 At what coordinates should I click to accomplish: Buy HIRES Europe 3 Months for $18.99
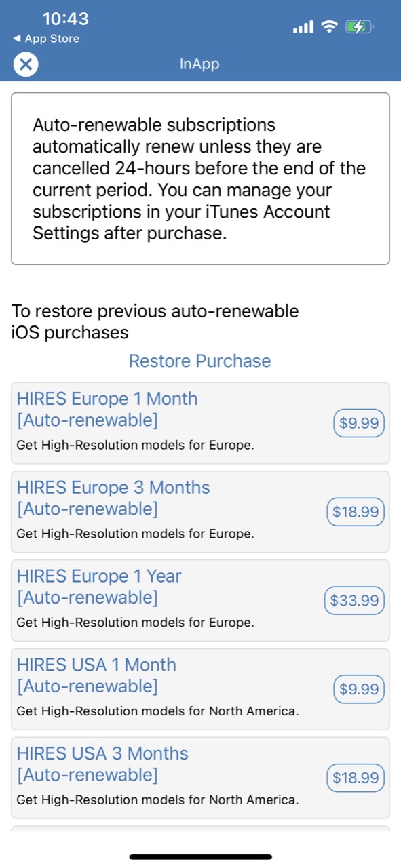[355, 512]
